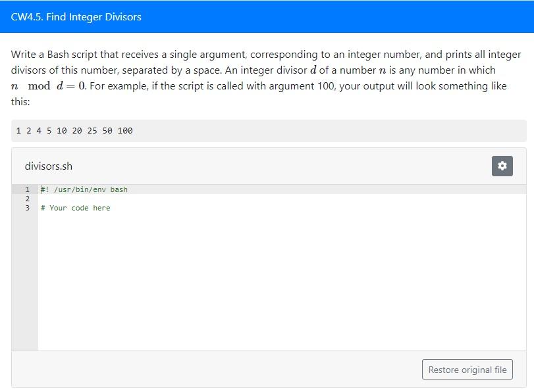Click the gear icon on the divisors.sh panel

click(x=502, y=166)
